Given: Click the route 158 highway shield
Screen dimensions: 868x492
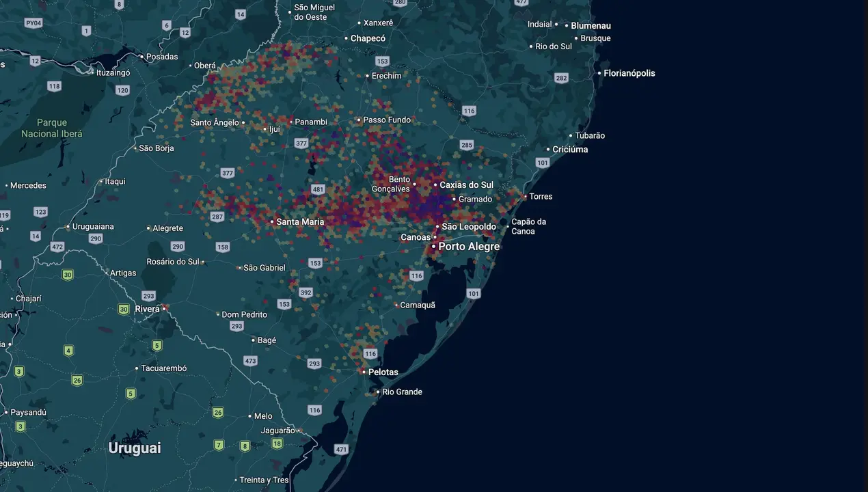Looking at the screenshot, I should click(223, 247).
